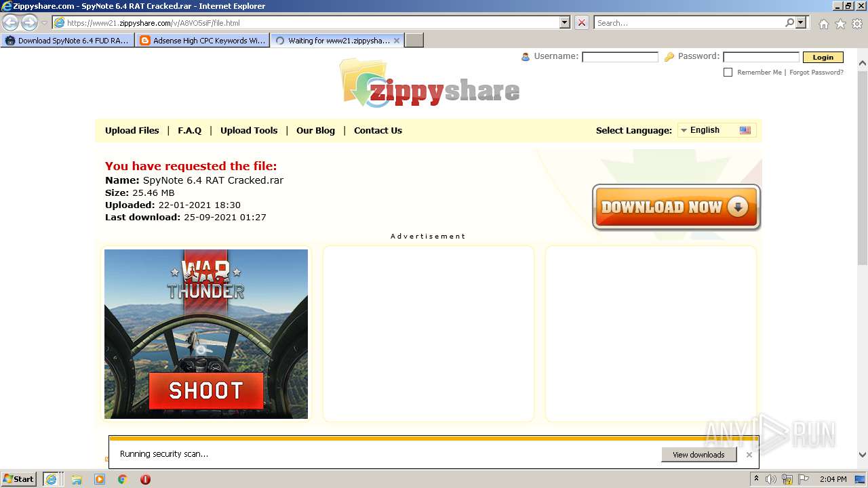This screenshot has width=868, height=488.
Task: Open search provider dropdown arrow
Action: click(x=802, y=23)
